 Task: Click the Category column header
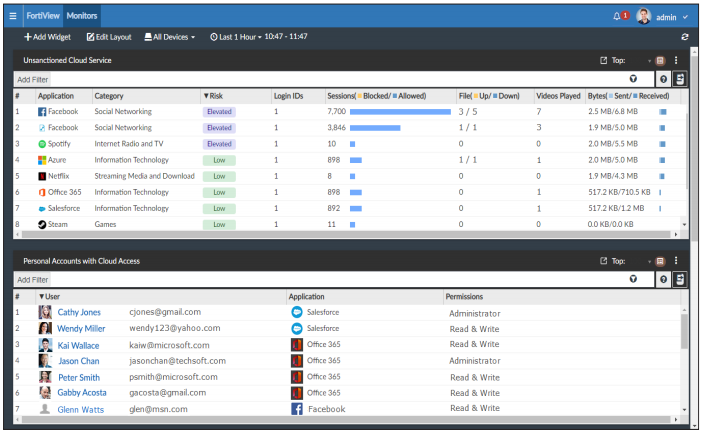click(x=109, y=96)
